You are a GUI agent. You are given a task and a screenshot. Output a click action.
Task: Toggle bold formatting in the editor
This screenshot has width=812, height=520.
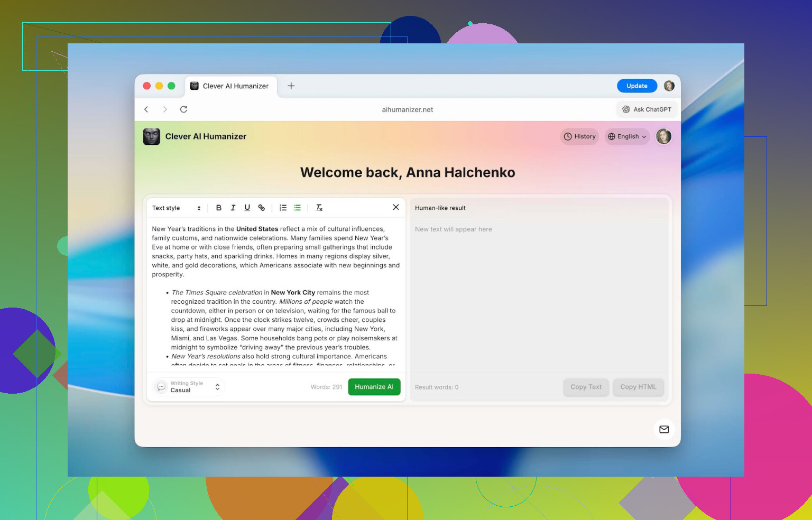tap(219, 208)
